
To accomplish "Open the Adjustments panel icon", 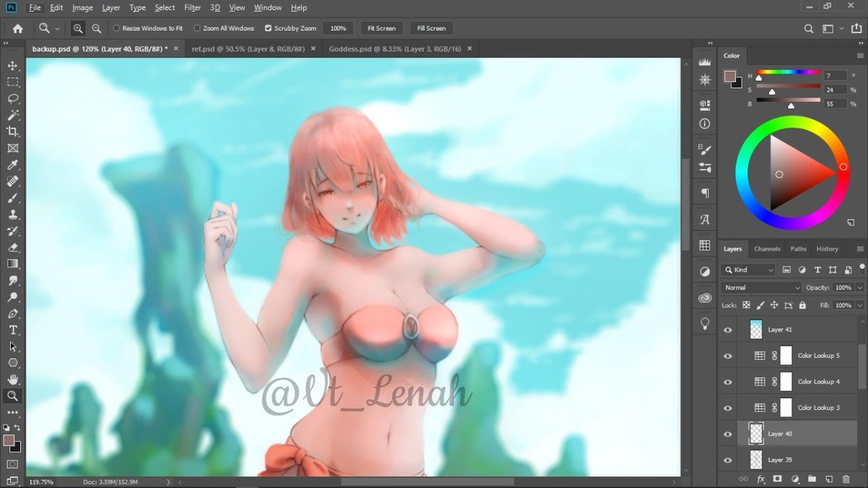I will click(705, 272).
